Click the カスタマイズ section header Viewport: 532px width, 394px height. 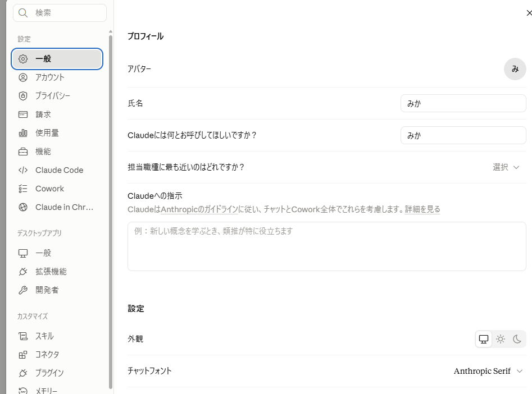(33, 317)
